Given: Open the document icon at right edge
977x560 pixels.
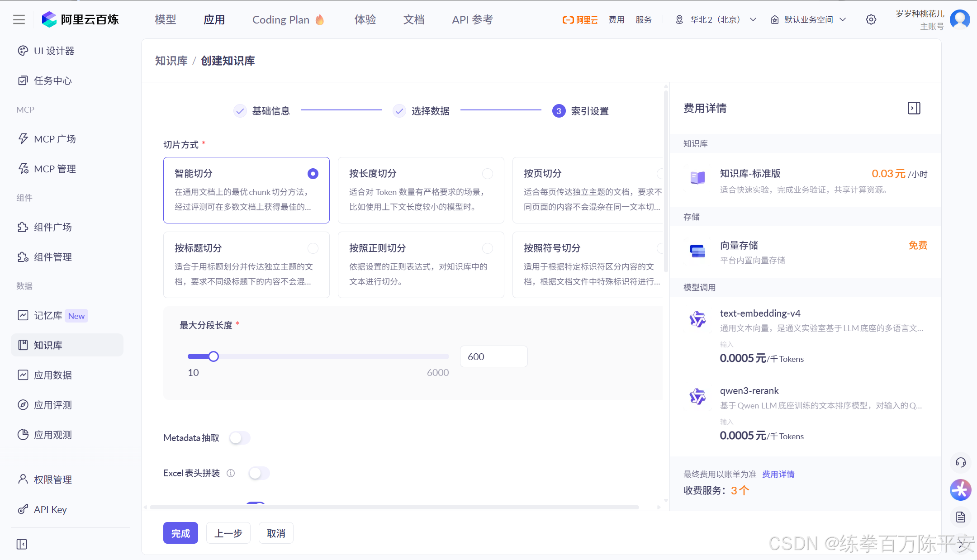Looking at the screenshot, I should [x=960, y=517].
